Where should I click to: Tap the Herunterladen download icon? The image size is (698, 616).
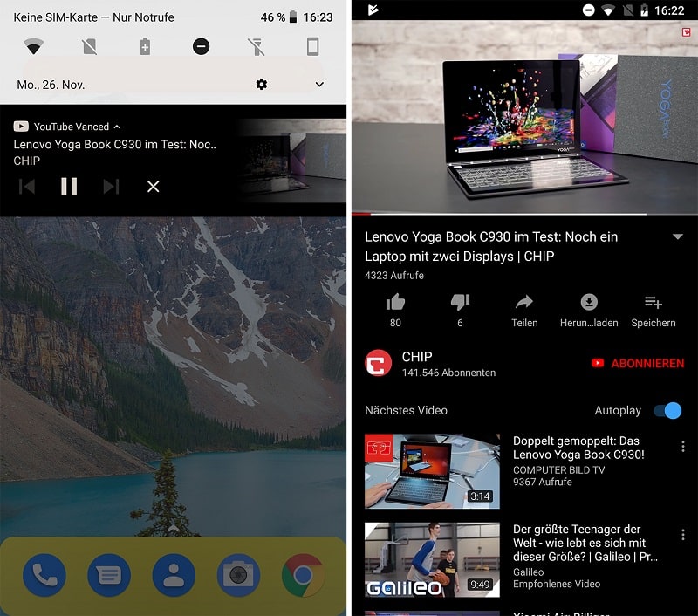click(587, 302)
